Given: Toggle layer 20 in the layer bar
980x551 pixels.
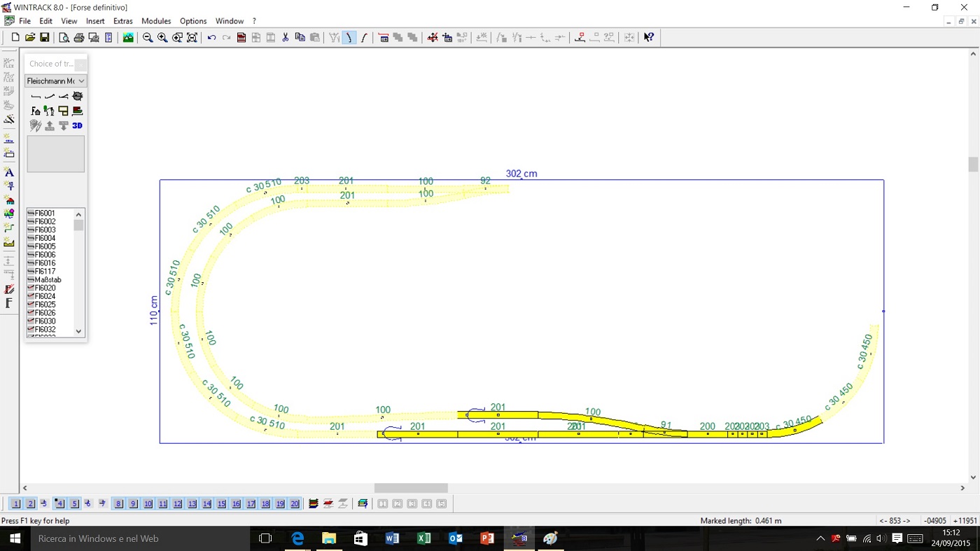Looking at the screenshot, I should (x=295, y=504).
